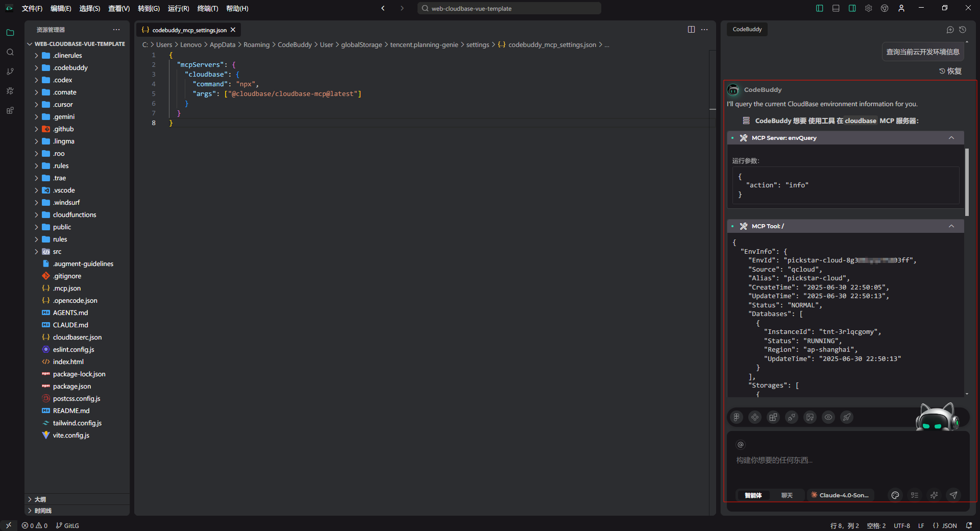Click the four-diamonds component icon in chat toolbar
The height and width of the screenshot is (531, 980).
point(755,417)
